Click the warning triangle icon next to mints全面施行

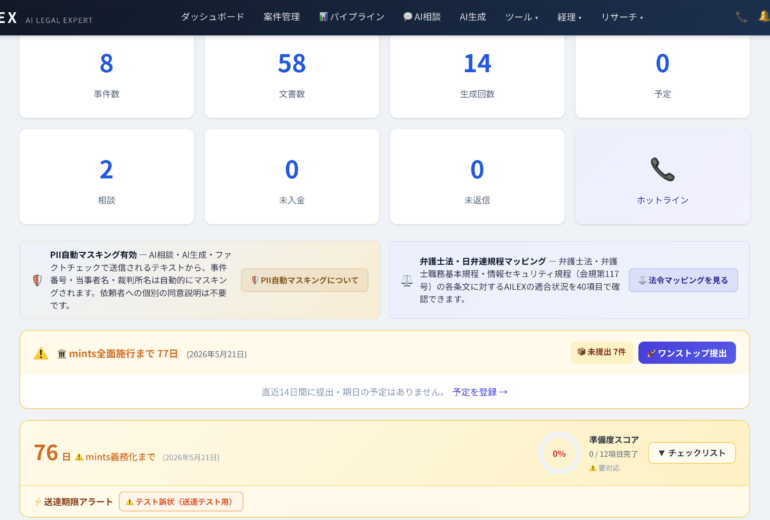(x=41, y=353)
